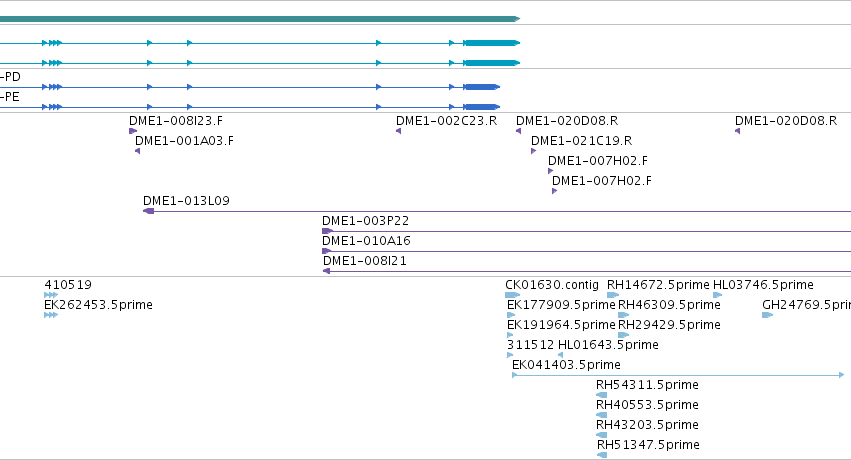This screenshot has height=460, width=851.
Task: Open the DME1-001A03.F feature
Action: 184,140
